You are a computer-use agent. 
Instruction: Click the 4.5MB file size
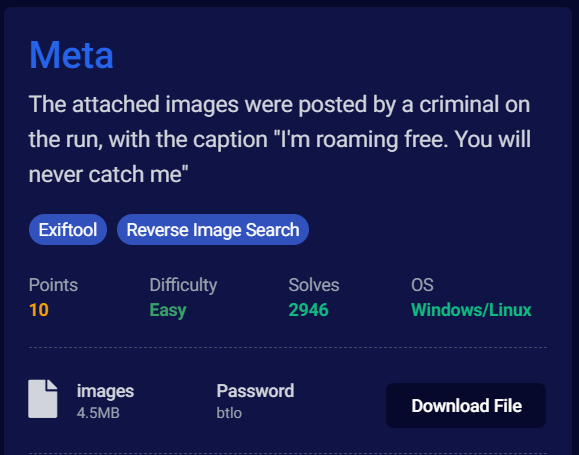click(x=98, y=413)
